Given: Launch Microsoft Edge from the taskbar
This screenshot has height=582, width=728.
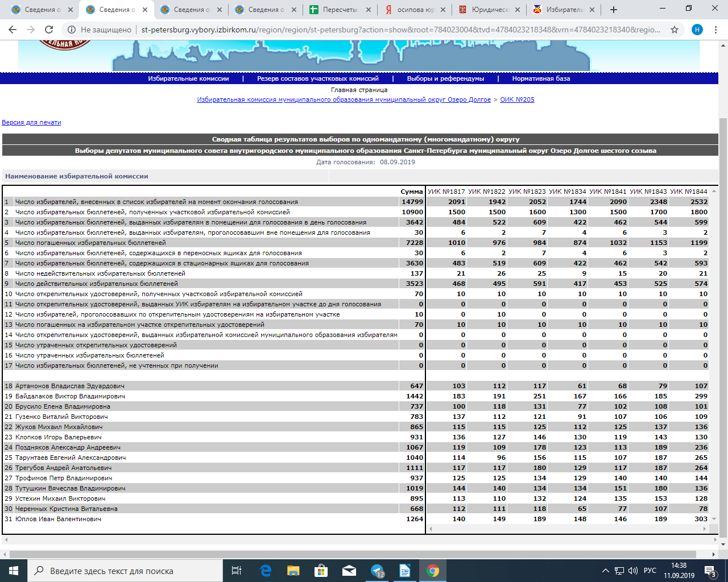Looking at the screenshot, I should (x=266, y=571).
